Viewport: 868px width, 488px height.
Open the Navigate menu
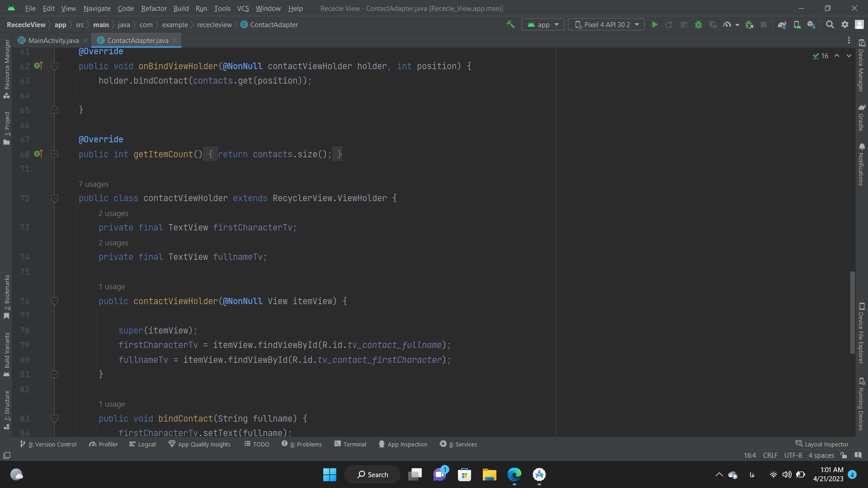(97, 8)
